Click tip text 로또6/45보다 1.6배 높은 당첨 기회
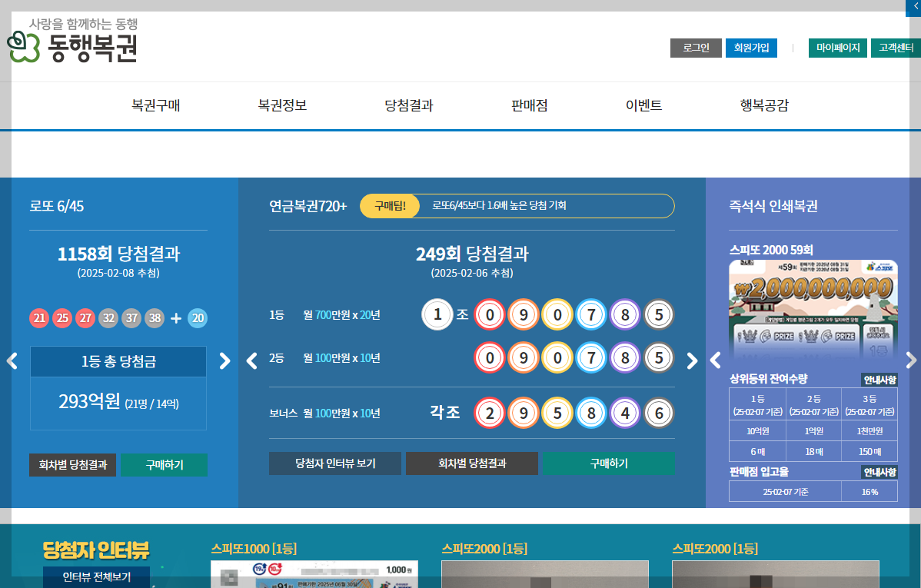 pyautogui.click(x=499, y=205)
